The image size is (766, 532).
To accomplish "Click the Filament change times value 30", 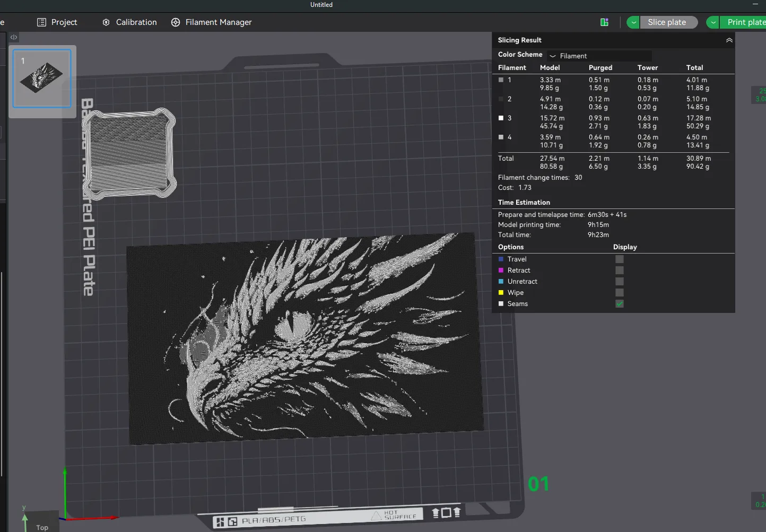I will click(x=578, y=178).
